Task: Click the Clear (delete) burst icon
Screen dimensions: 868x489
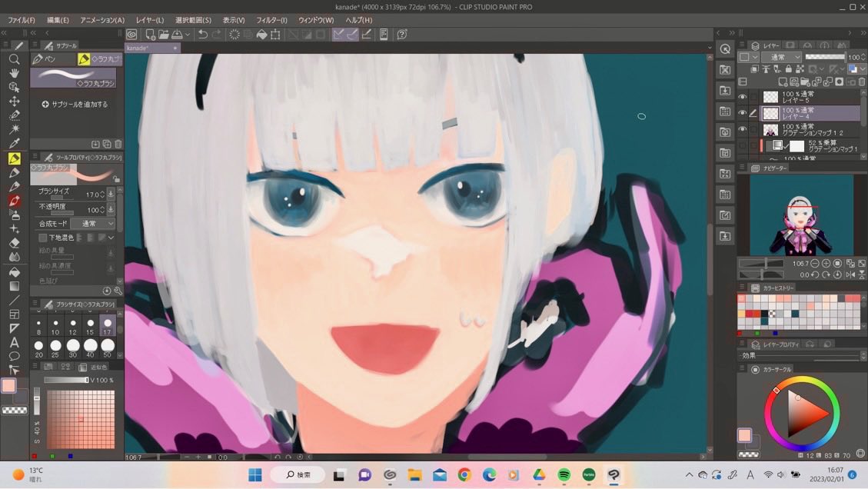Action: pyautogui.click(x=234, y=35)
